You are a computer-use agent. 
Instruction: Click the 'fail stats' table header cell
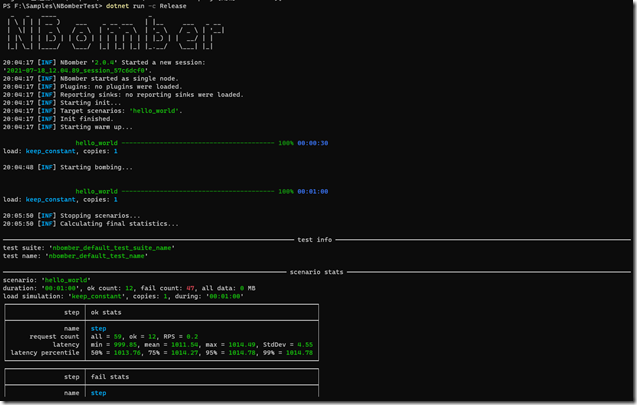click(202, 377)
